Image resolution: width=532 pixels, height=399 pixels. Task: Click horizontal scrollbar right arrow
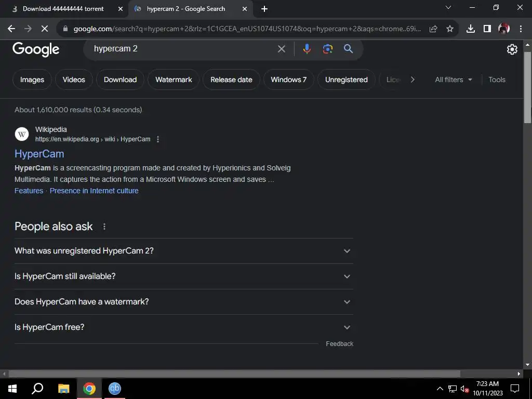tap(519, 374)
